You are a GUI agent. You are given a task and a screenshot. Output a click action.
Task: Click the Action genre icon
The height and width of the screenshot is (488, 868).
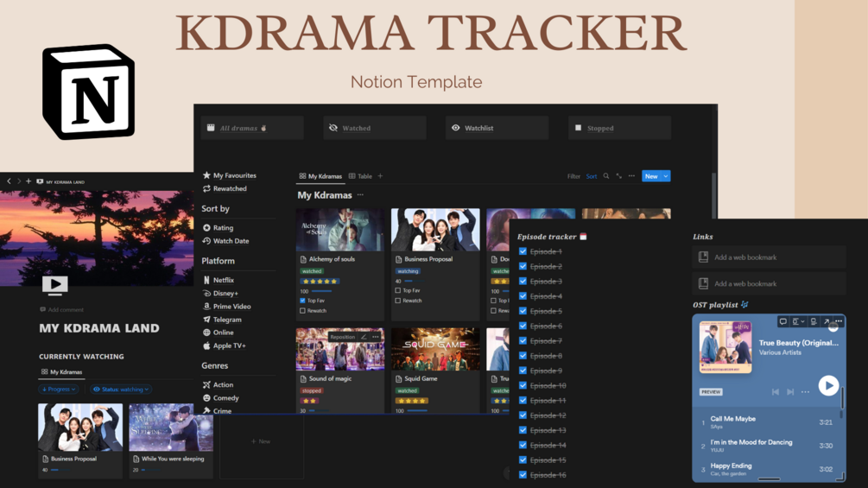[x=206, y=384]
